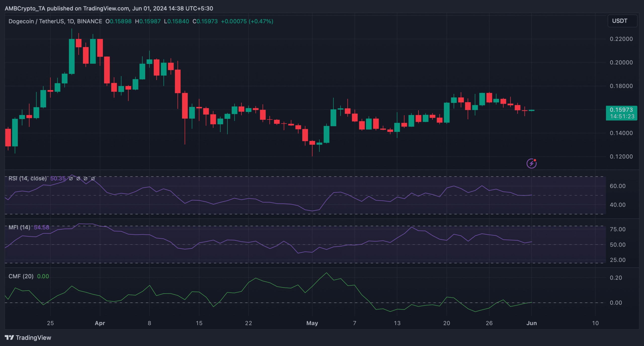Click the high price H0.15987

(148, 21)
